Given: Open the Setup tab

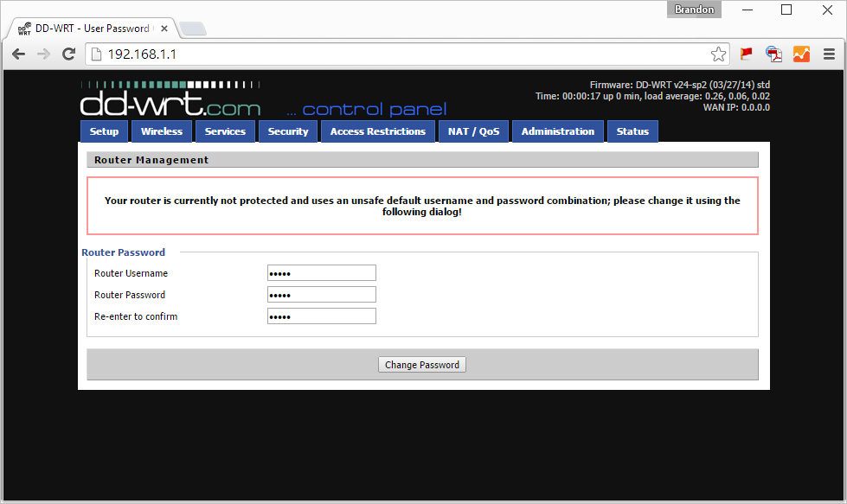Looking at the screenshot, I should (104, 131).
